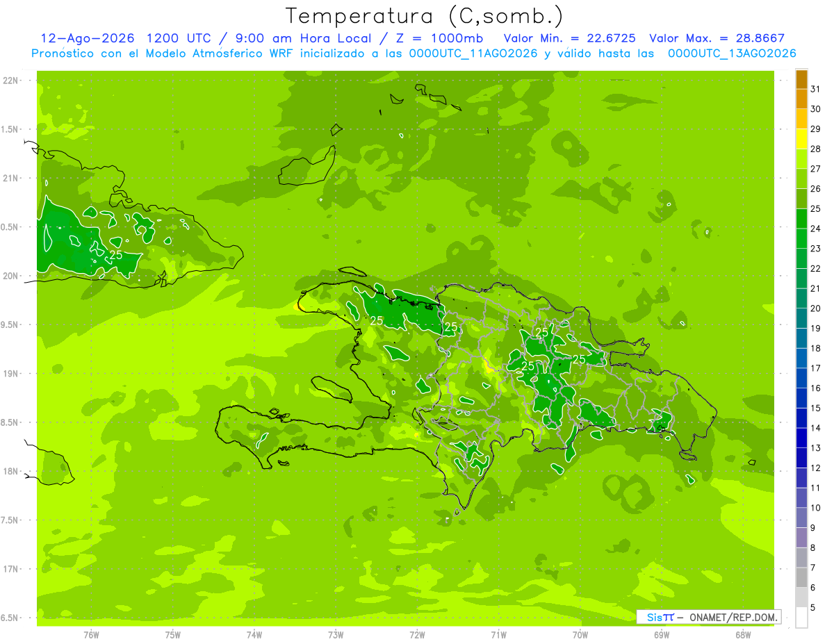This screenshot has height=644, width=834.
Task: Click the '25' contour label over eastern Cuba
Action: click(x=116, y=255)
